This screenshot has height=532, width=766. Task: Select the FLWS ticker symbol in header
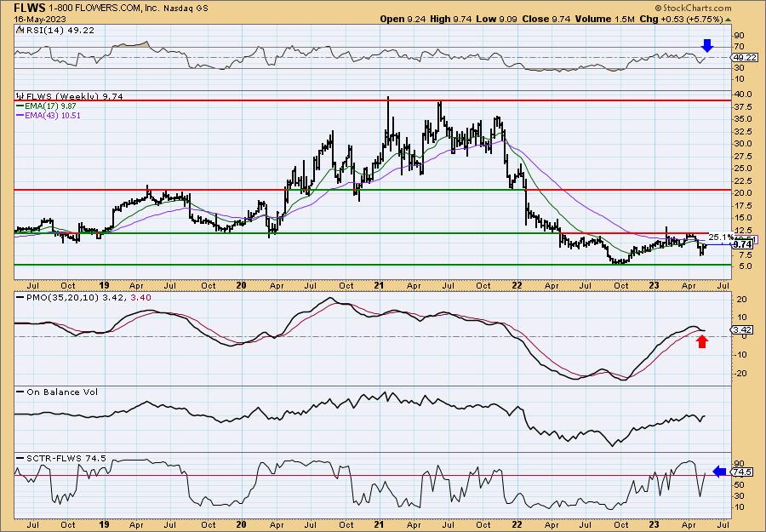coord(29,8)
